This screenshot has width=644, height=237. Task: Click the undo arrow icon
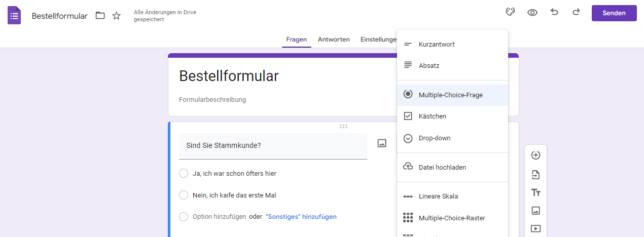coord(554,12)
